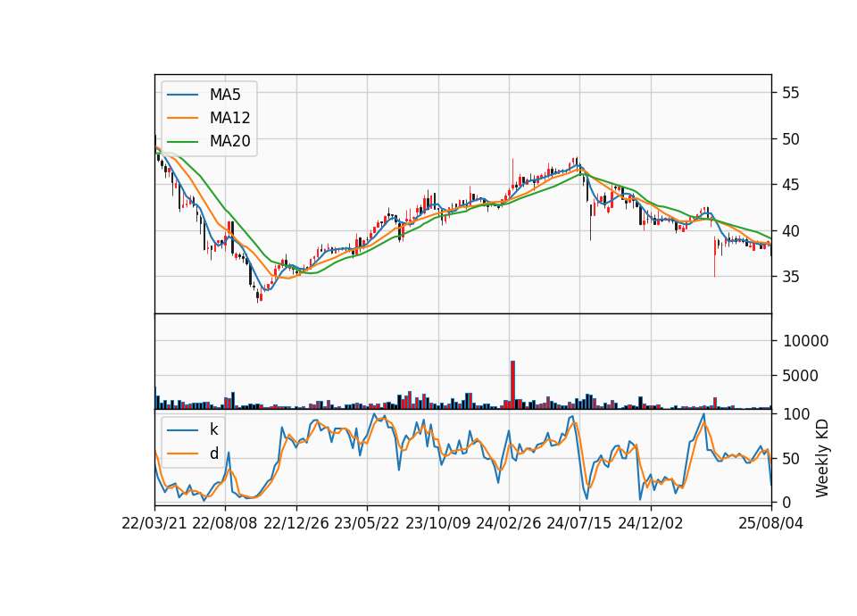
Task: Click the k legend label
Action: 213,429
